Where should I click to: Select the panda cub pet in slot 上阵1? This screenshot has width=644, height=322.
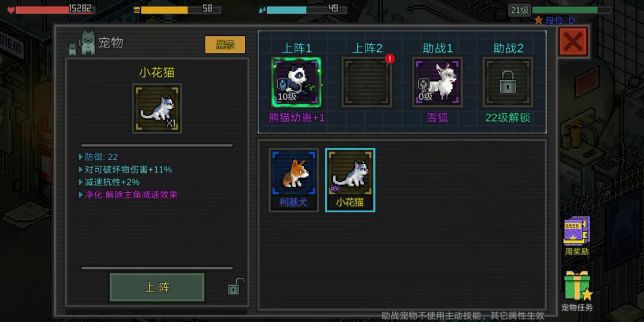click(x=296, y=82)
